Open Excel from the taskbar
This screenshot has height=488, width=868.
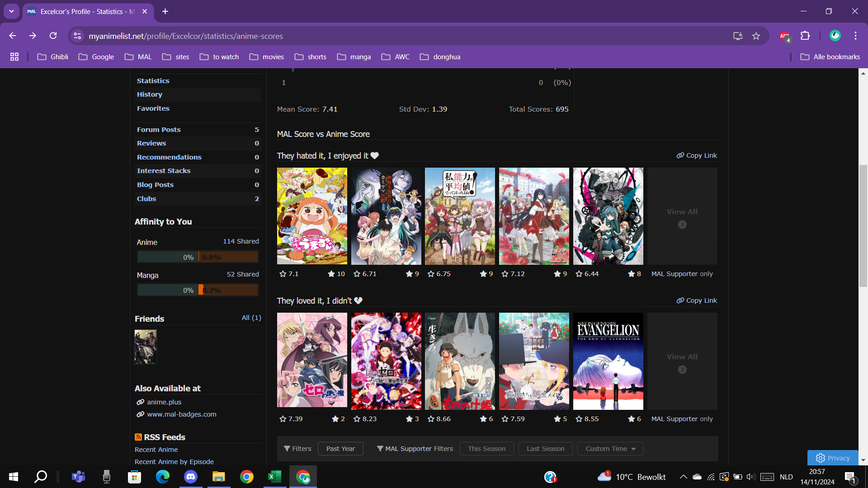pos(275,477)
